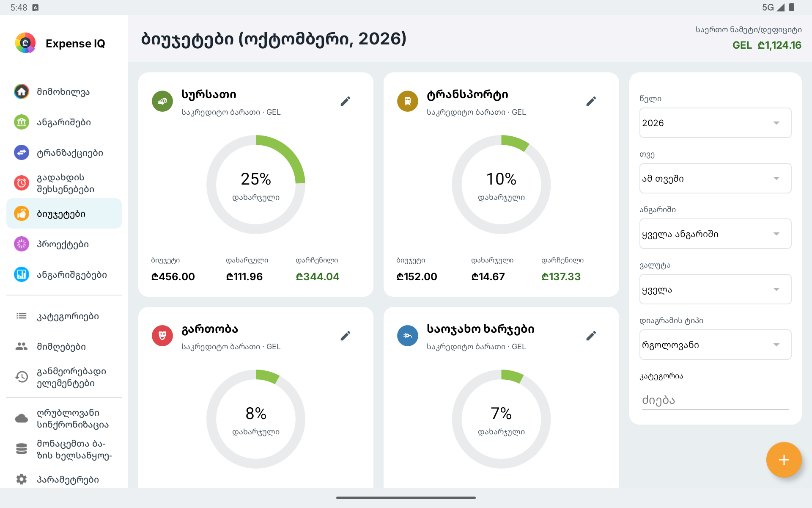The image size is (812, 508).
Task: Expand the ვალუტა currency dropdown
Action: coord(715,289)
